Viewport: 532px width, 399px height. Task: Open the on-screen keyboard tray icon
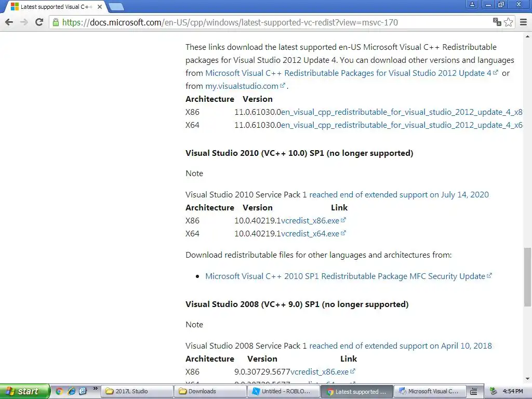[474, 392]
